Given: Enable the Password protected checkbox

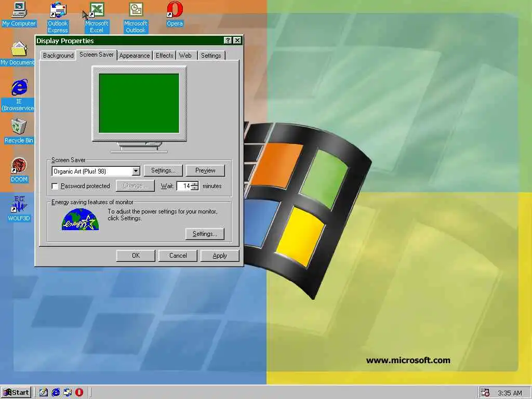Looking at the screenshot, I should 55,187.
